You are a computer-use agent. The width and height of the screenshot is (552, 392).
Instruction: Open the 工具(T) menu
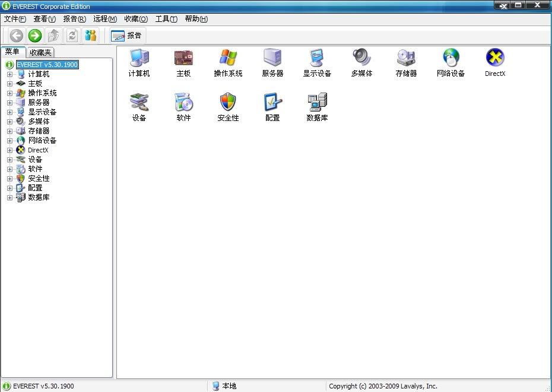[x=166, y=19]
